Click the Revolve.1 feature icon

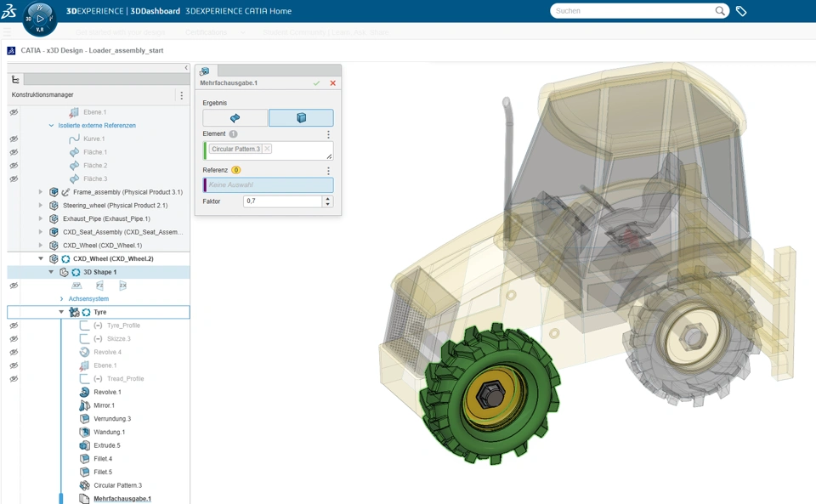tap(84, 392)
